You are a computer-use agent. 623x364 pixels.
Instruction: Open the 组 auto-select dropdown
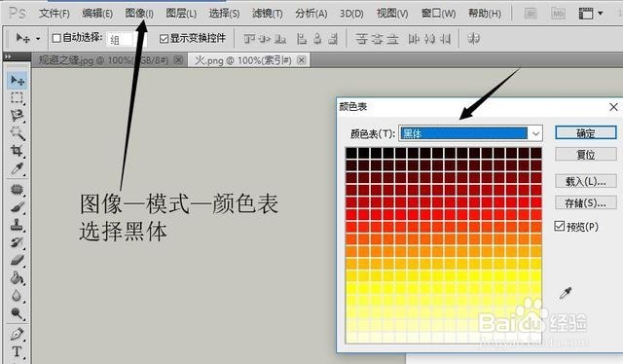[x=127, y=40]
